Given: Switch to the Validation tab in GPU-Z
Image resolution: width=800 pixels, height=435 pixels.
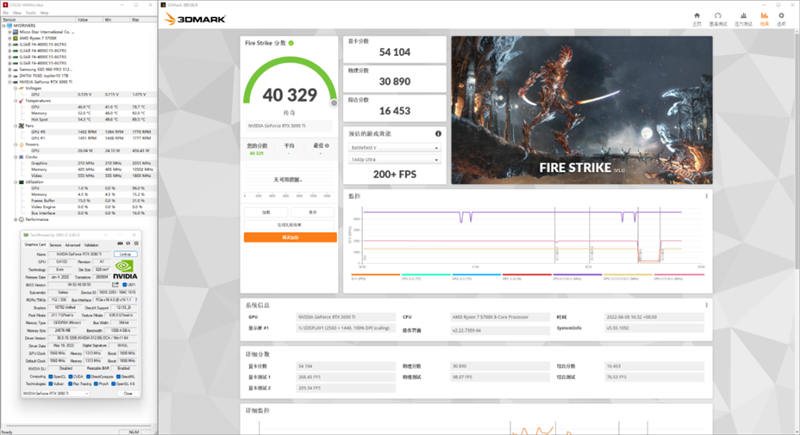Looking at the screenshot, I should coord(91,245).
